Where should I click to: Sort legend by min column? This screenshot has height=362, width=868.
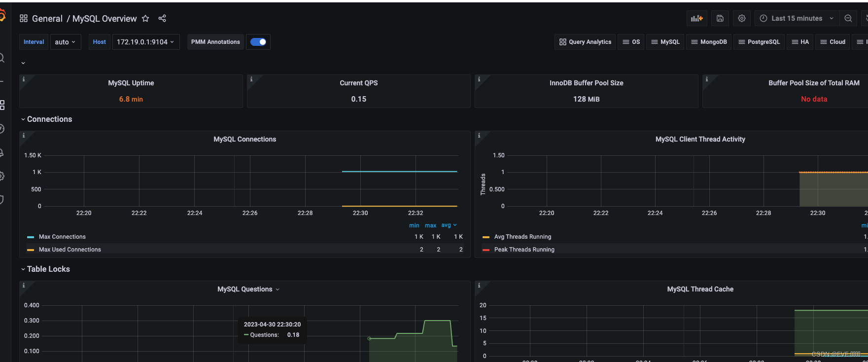click(414, 225)
